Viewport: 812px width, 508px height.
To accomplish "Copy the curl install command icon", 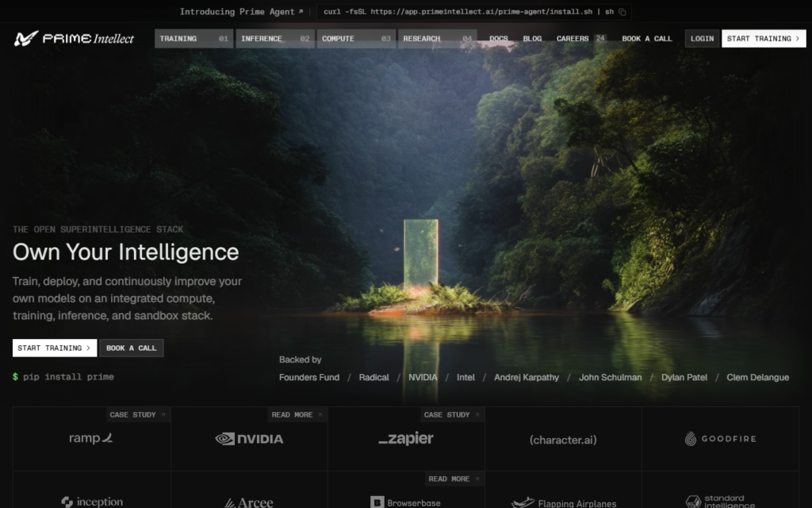I will click(622, 12).
